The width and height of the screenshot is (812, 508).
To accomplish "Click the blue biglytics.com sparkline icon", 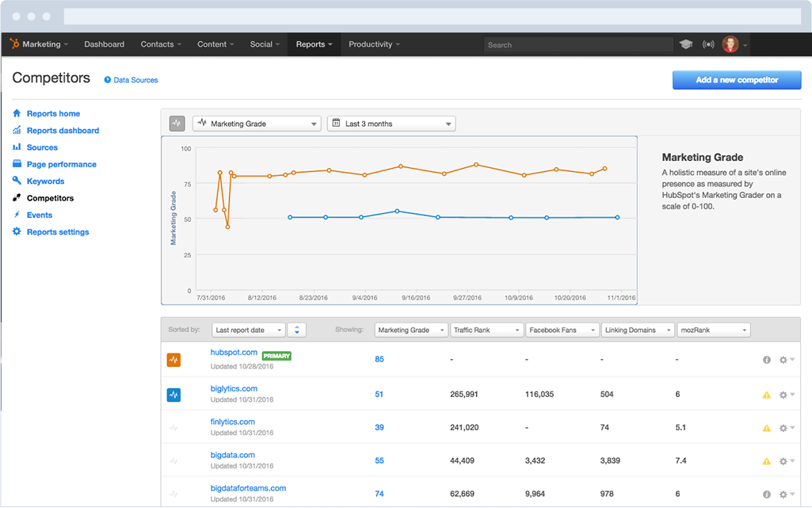I will coord(173,394).
